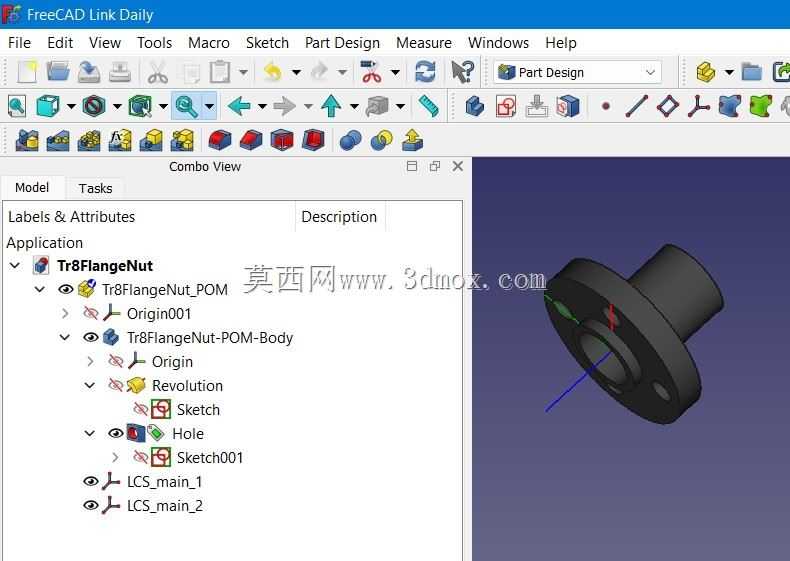Click the Print icon in toolbar
The height and width of the screenshot is (561, 790).
120,72
